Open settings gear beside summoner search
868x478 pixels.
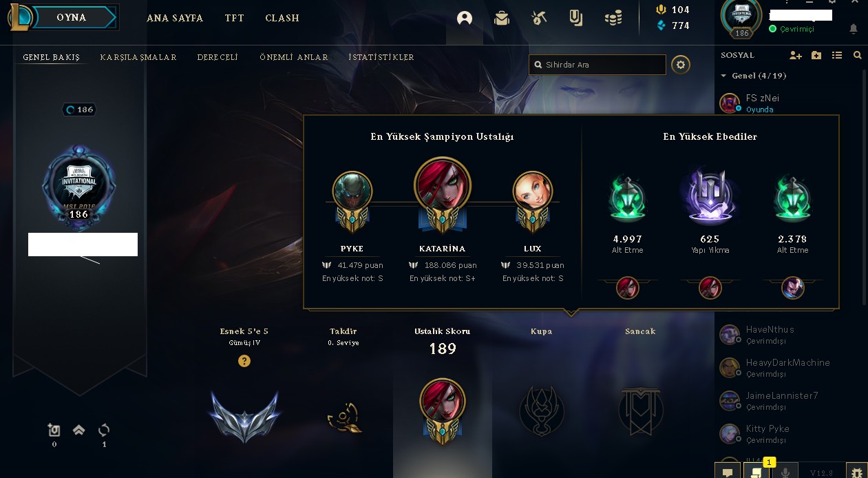click(681, 65)
